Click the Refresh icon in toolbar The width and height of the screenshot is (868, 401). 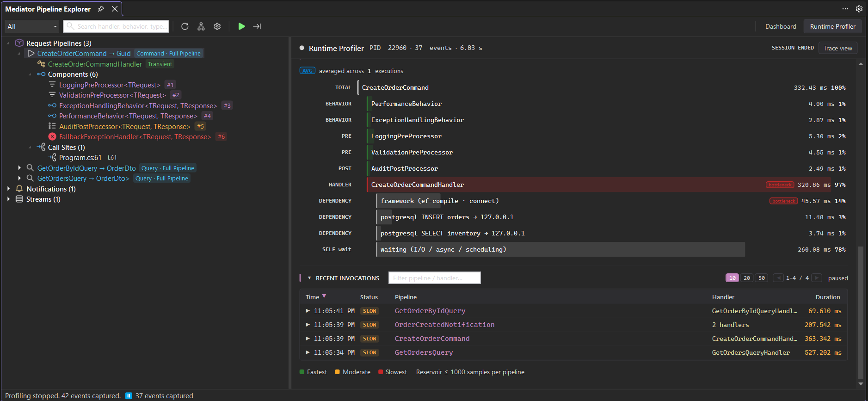(x=185, y=26)
